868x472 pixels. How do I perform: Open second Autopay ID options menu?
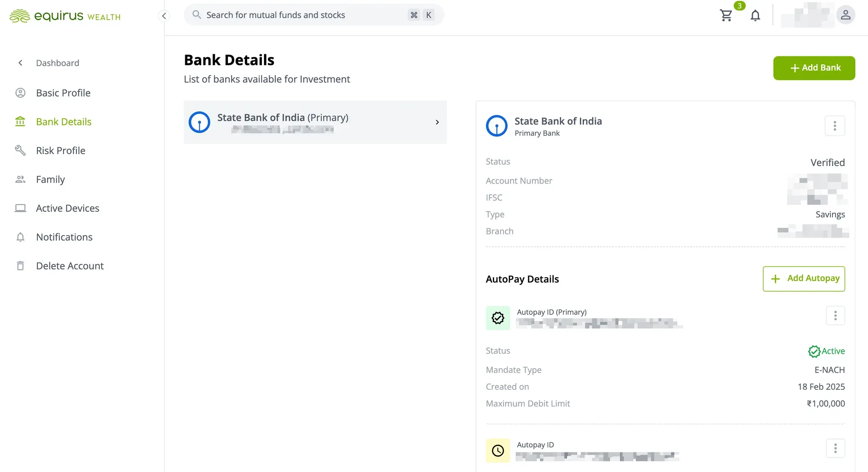835,448
